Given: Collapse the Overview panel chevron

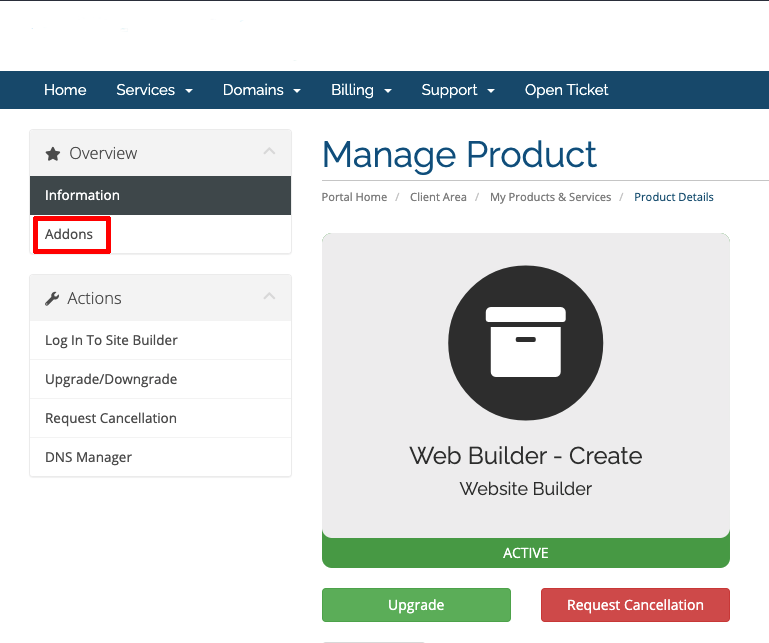Looking at the screenshot, I should click(x=268, y=152).
